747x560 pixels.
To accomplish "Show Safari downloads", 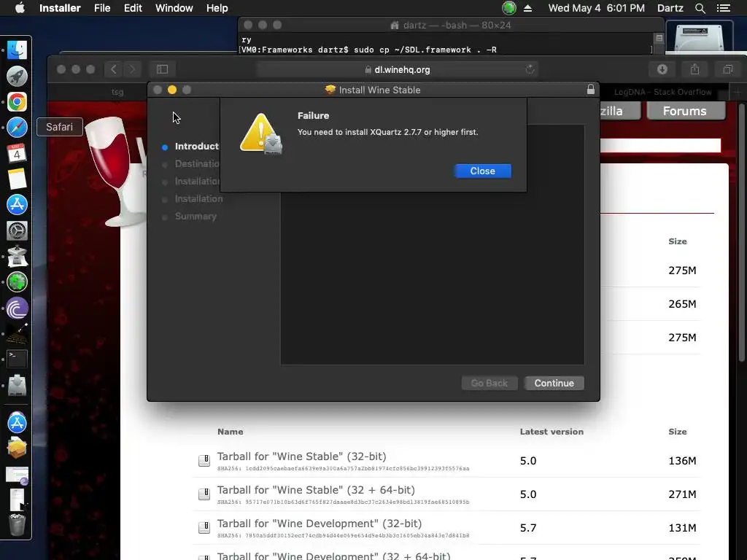I will [662, 69].
